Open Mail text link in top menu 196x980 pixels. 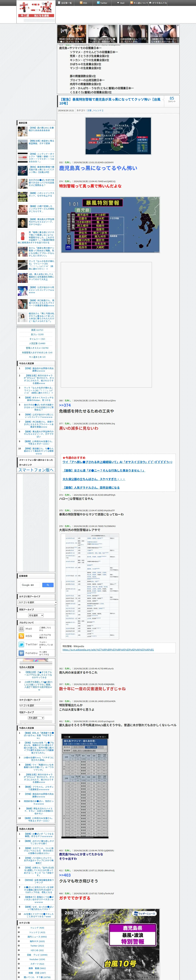click(x=122, y=3)
